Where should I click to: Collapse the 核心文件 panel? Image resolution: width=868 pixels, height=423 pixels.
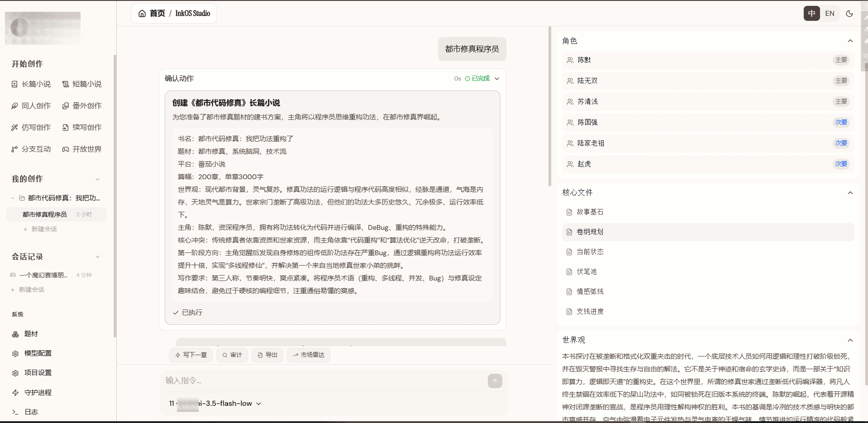(x=850, y=193)
